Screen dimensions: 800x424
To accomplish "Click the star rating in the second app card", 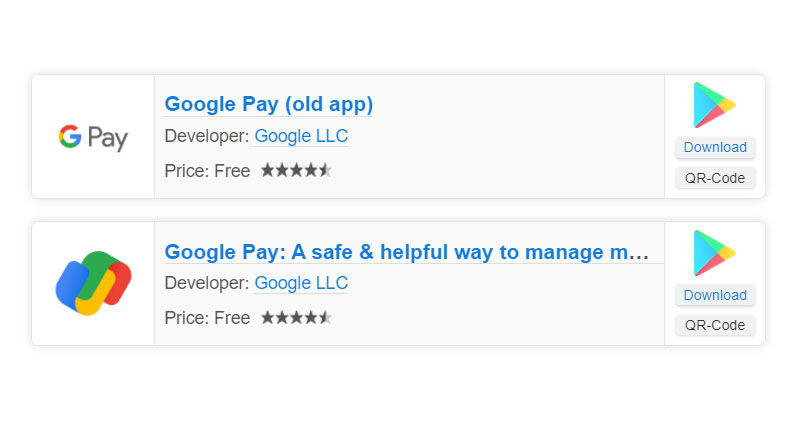I will coord(296,318).
